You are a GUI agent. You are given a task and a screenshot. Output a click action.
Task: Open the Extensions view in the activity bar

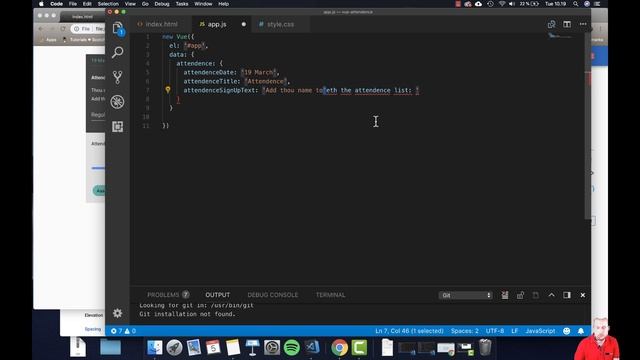pos(118,127)
